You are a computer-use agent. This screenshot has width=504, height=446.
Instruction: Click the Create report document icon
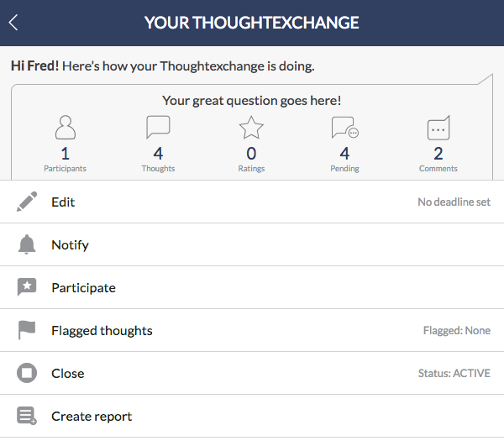[27, 416]
